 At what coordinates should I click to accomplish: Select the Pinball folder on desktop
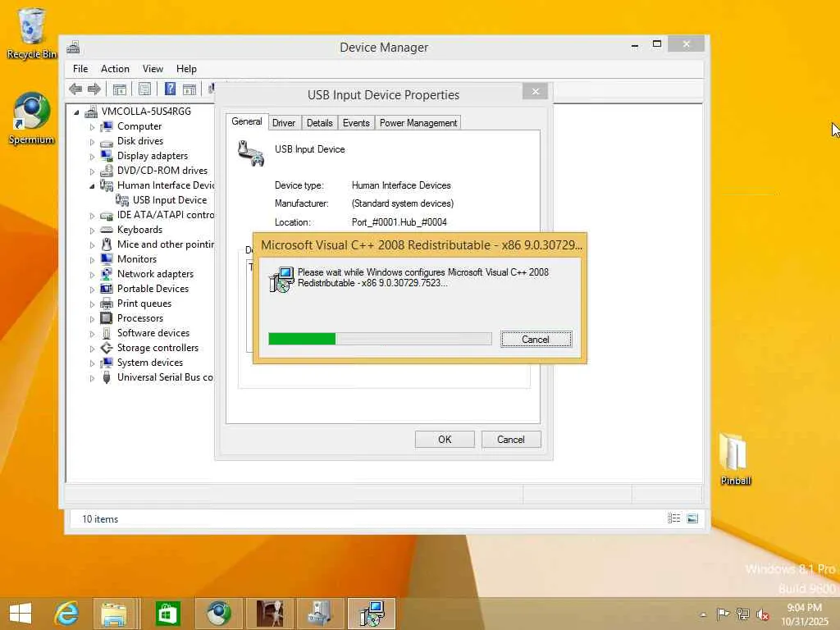point(735,459)
